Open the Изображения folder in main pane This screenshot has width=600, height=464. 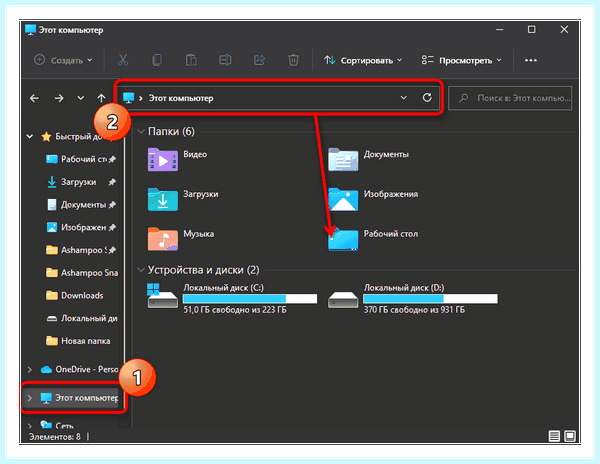(373, 199)
